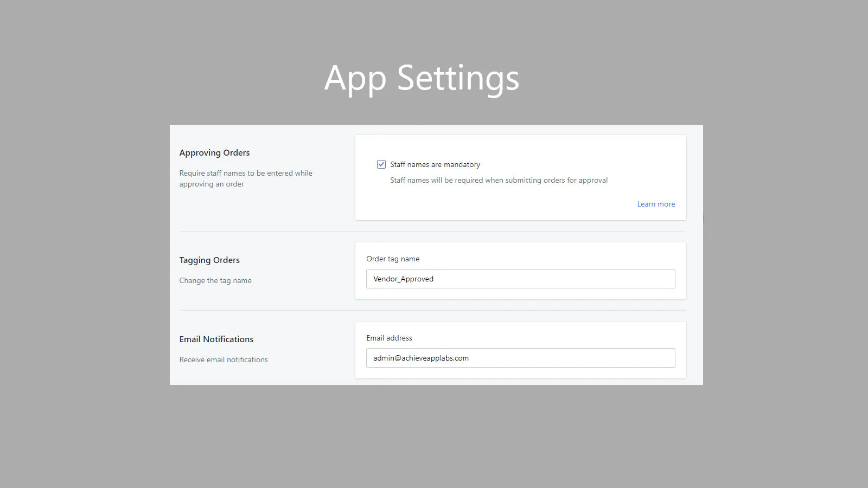Focus the Email address input field
The height and width of the screenshot is (488, 868).
tap(521, 358)
